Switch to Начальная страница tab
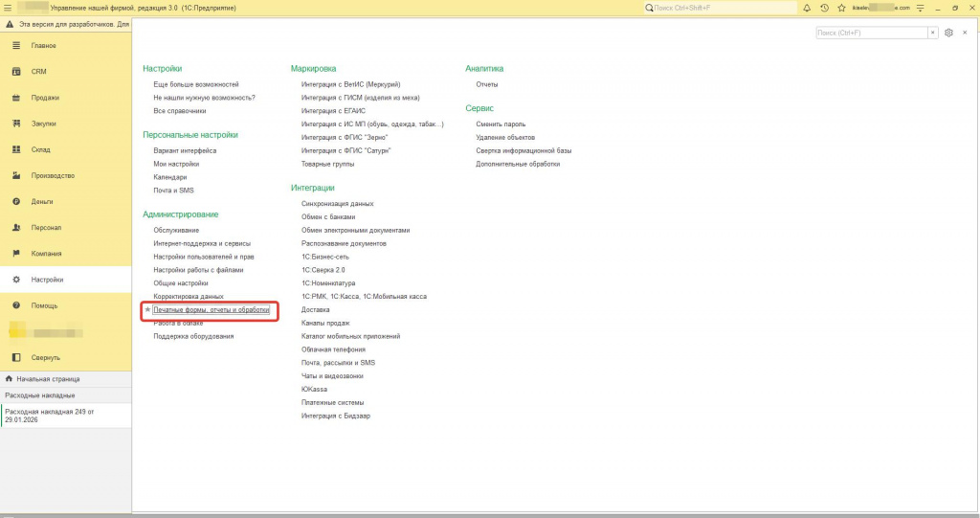Viewport: 980px width, 518px height. (66, 378)
